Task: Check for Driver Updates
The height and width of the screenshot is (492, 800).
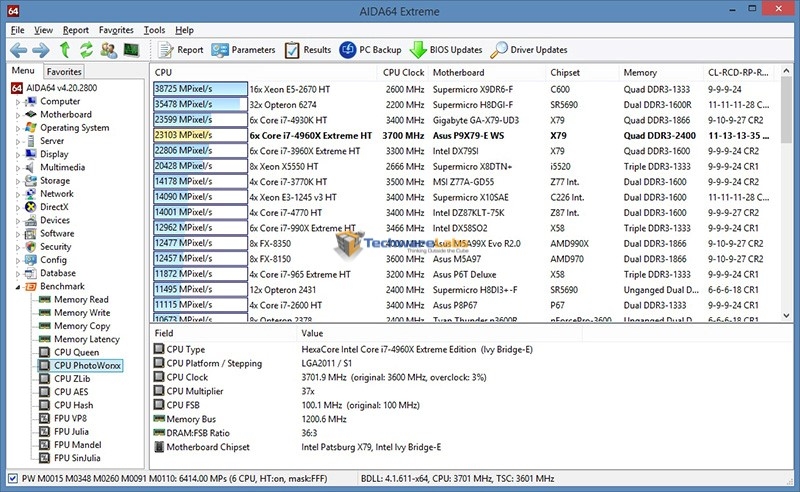Action: coord(529,50)
